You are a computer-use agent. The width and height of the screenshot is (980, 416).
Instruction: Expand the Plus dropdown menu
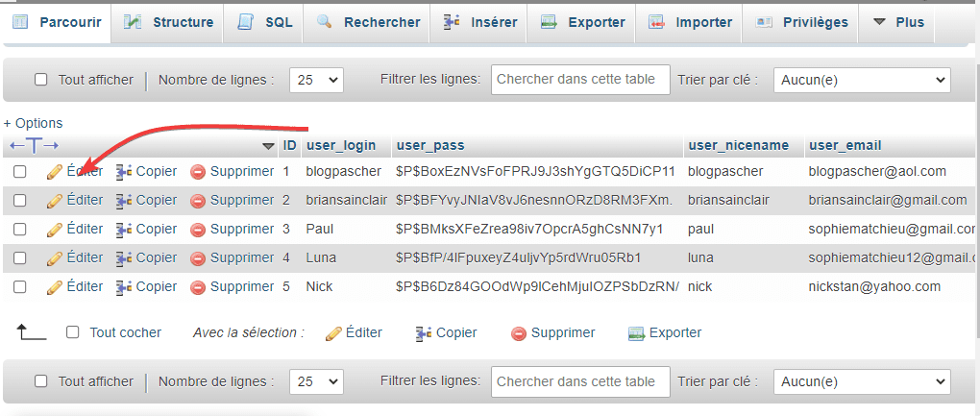pos(898,22)
